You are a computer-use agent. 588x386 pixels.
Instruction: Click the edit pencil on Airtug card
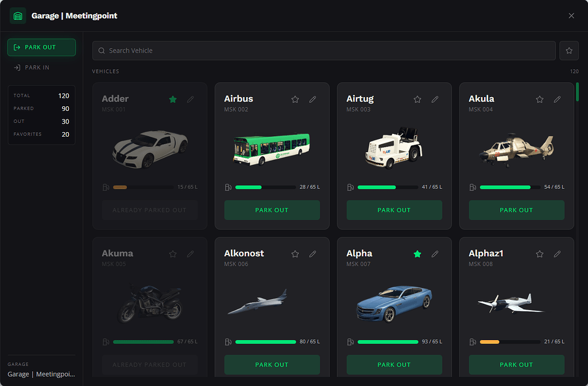(435, 99)
